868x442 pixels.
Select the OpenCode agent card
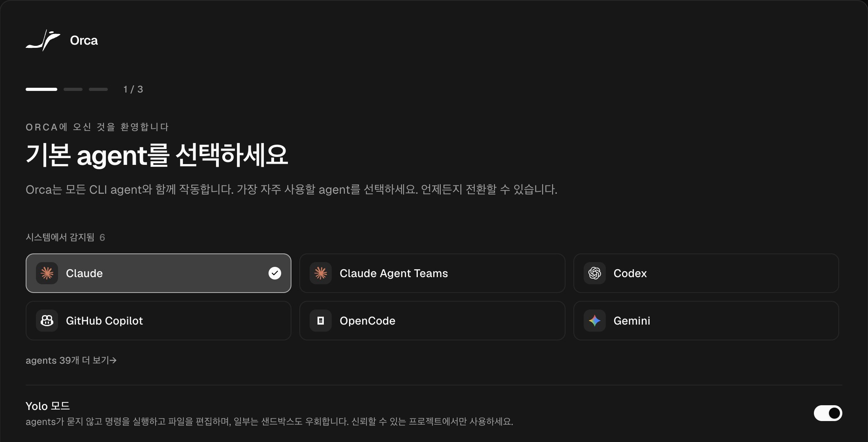click(432, 321)
